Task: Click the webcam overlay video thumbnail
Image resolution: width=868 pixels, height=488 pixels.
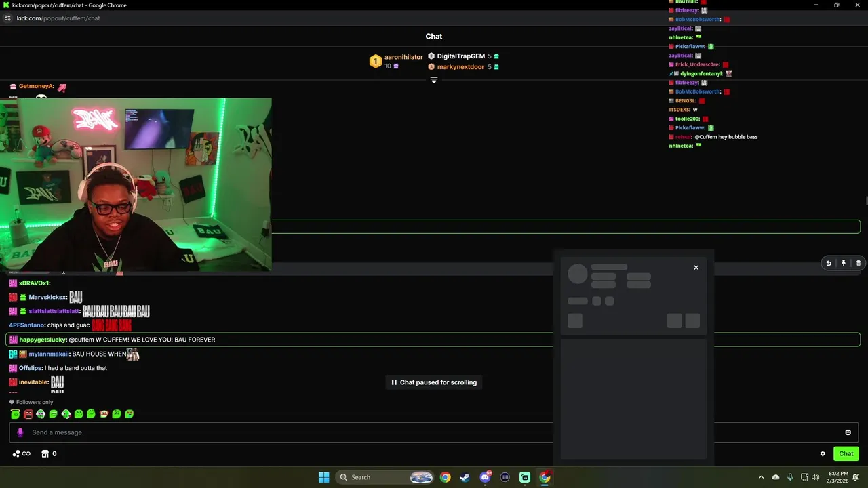Action: pyautogui.click(x=136, y=185)
